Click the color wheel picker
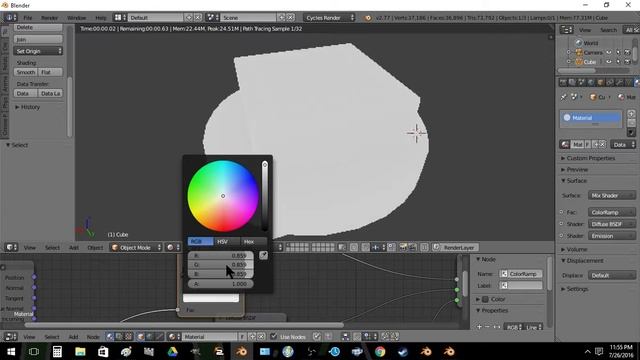The image size is (640, 360). click(x=223, y=196)
